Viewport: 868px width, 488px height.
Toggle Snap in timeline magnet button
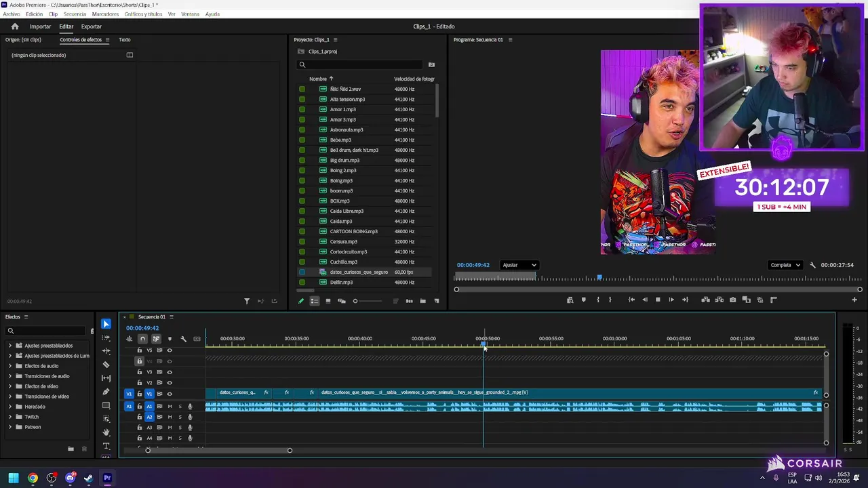[142, 339]
